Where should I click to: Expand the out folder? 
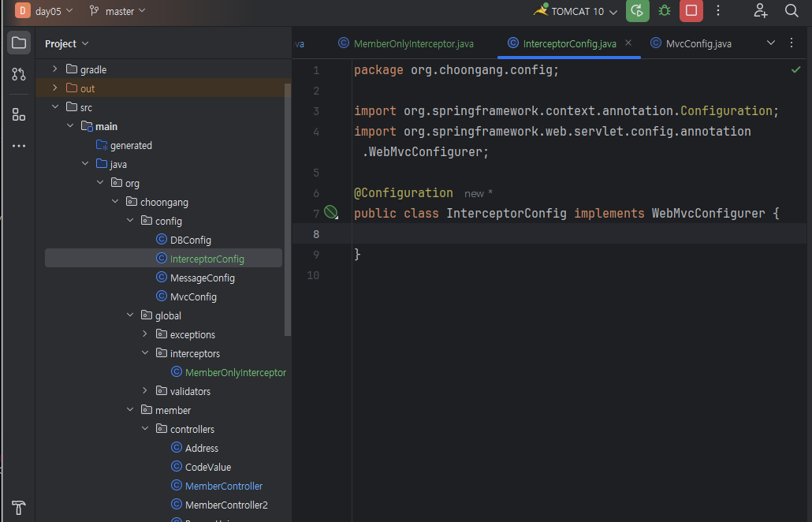55,88
